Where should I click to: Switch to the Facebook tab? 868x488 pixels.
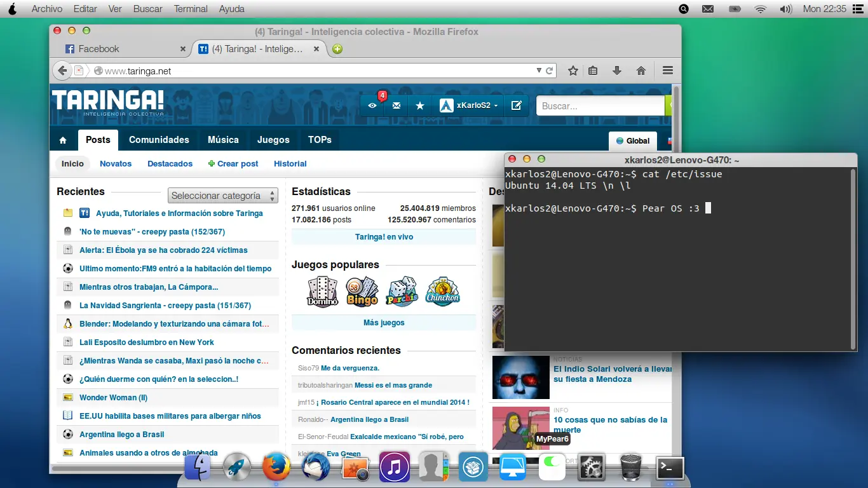(x=125, y=49)
